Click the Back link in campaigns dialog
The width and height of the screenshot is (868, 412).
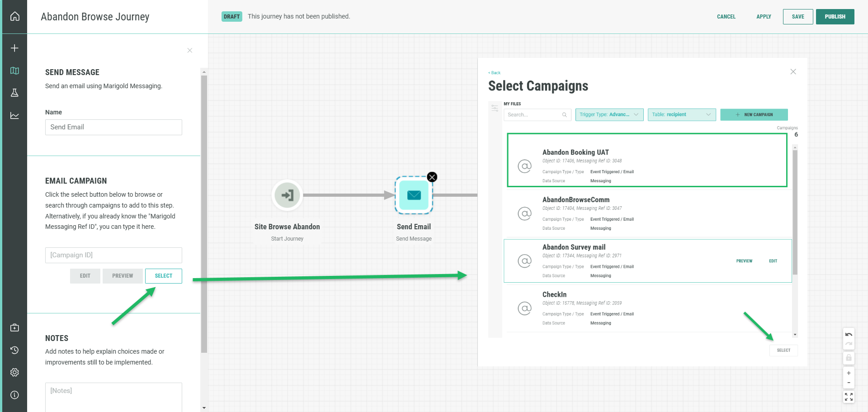click(495, 73)
